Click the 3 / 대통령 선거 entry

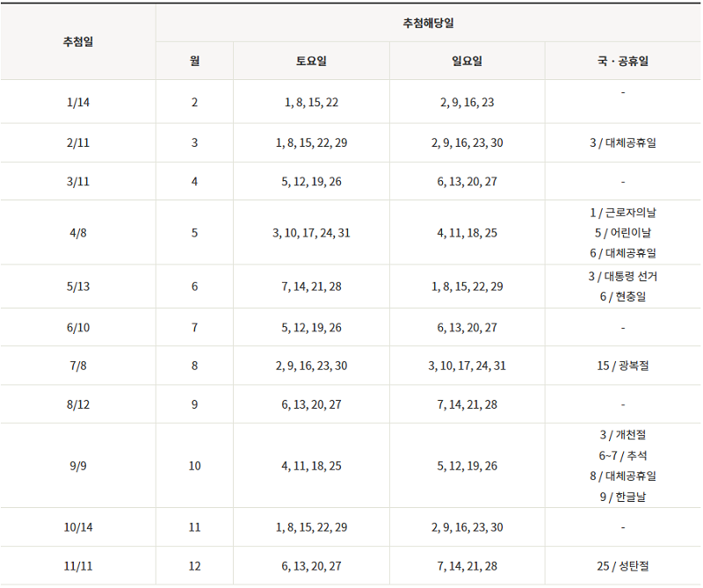tap(622, 277)
